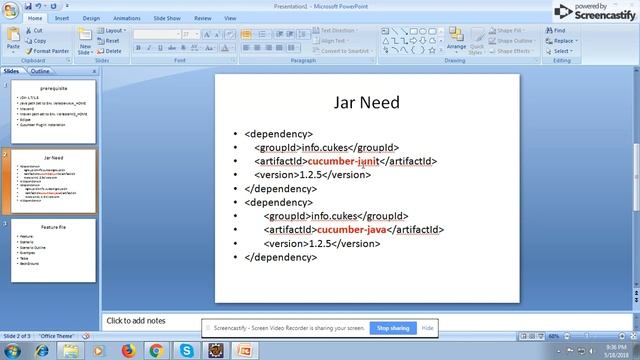Open Skype from the taskbar

(x=186, y=351)
